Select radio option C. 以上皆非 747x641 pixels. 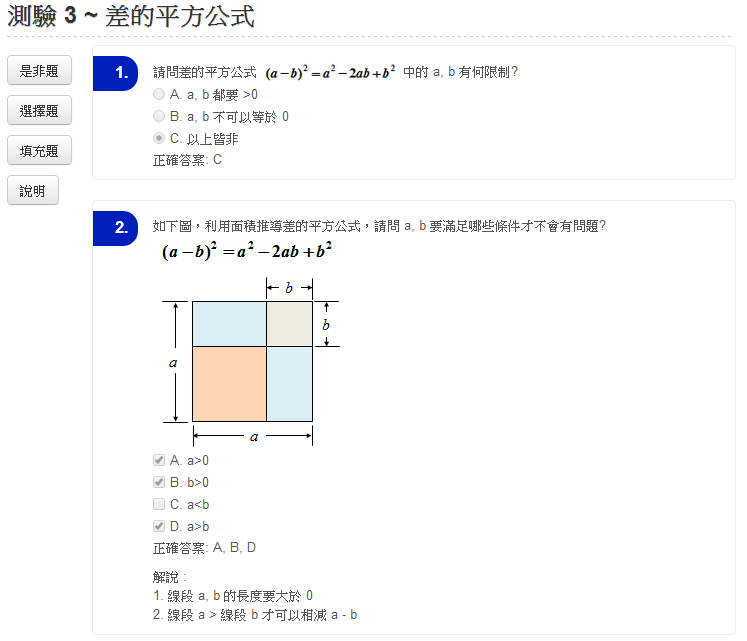click(159, 138)
